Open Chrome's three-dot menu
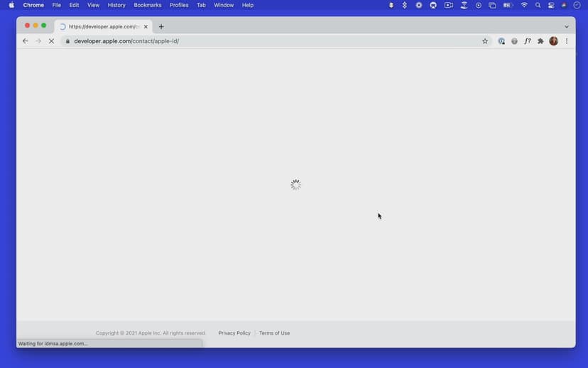 tap(566, 41)
